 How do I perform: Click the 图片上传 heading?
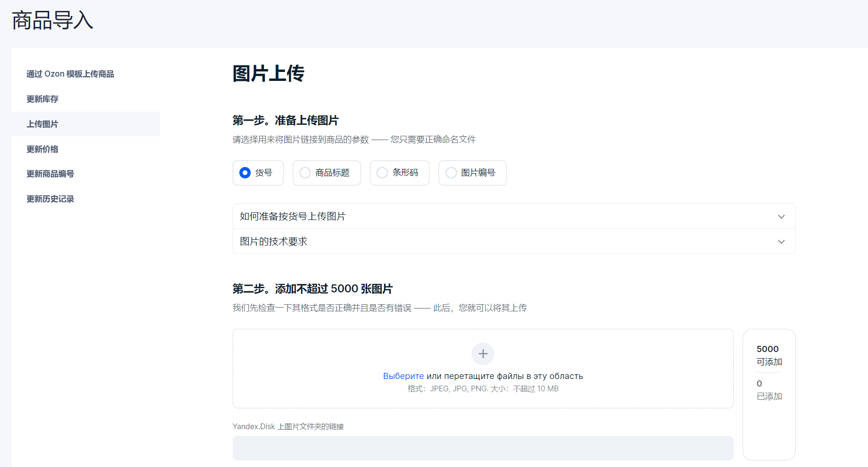point(268,73)
